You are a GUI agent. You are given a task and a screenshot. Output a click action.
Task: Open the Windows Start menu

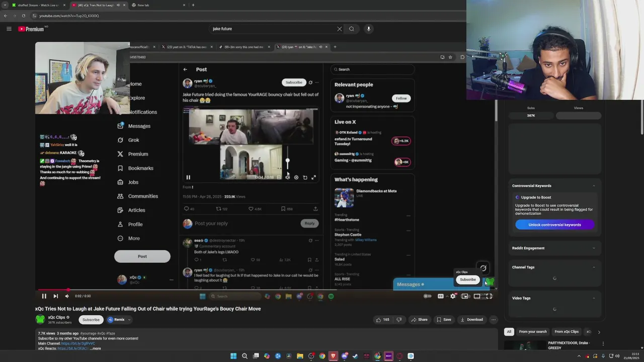(233, 356)
